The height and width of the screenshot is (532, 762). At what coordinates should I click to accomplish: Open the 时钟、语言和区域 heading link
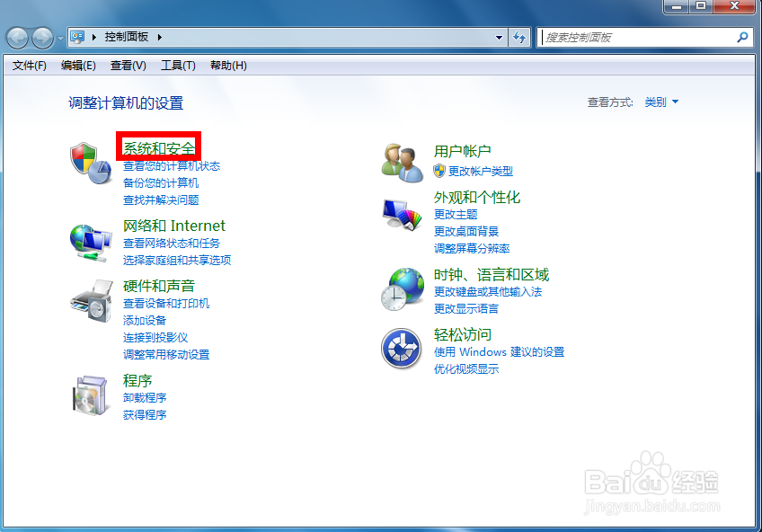tap(492, 275)
